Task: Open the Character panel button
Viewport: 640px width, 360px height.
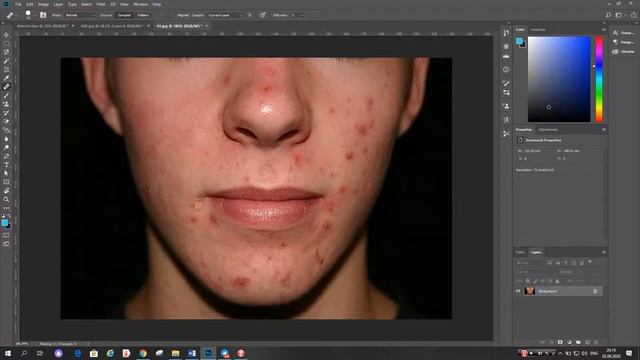Action: [x=624, y=33]
